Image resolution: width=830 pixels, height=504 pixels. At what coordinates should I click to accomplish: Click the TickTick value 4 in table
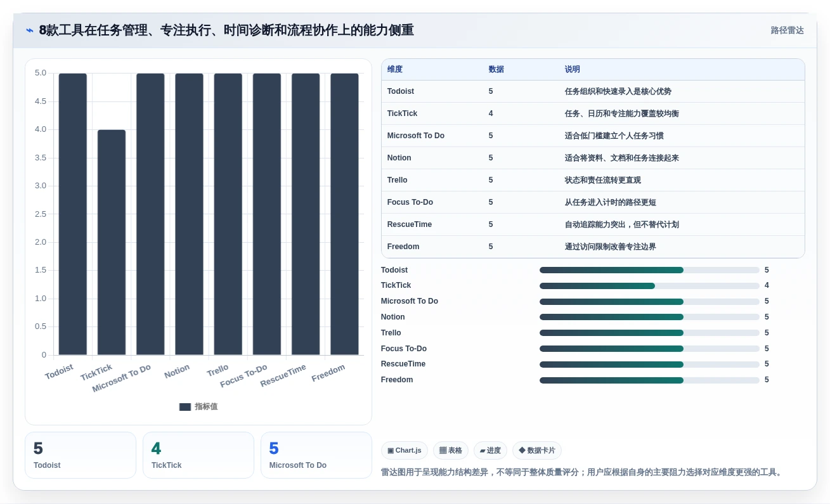(x=491, y=113)
